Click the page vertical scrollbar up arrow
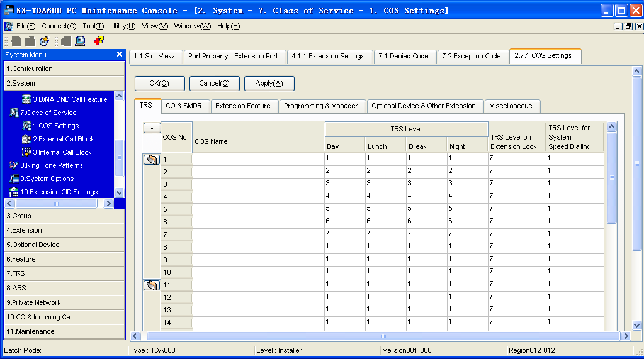The width and height of the screenshot is (644, 359). (x=636, y=72)
